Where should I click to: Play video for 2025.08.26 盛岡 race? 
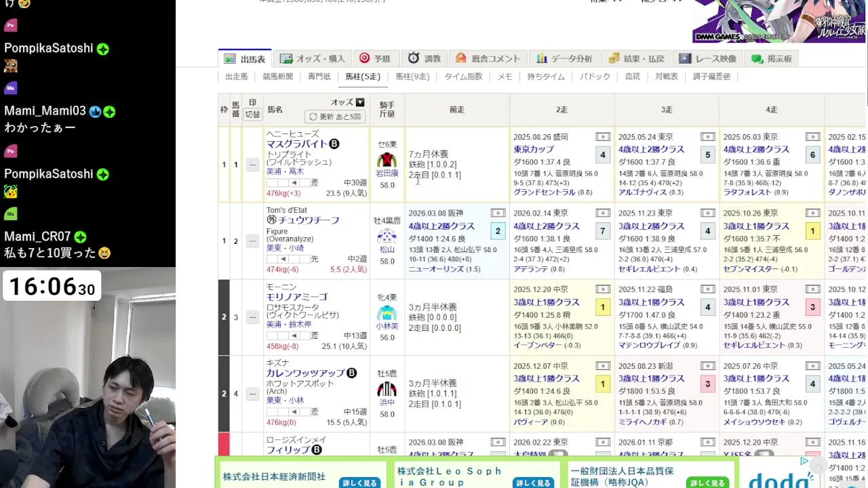[603, 137]
